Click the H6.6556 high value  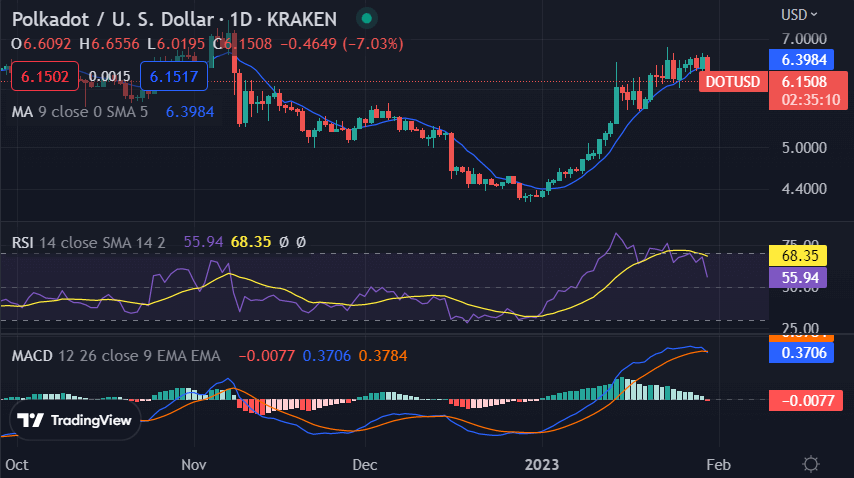click(x=109, y=44)
